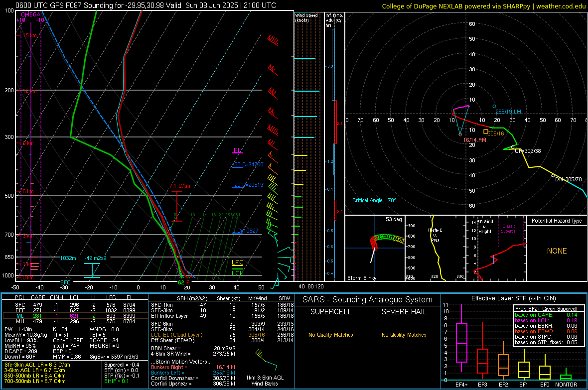Click the UP=306/38 Corfidi marker label

click(528, 151)
